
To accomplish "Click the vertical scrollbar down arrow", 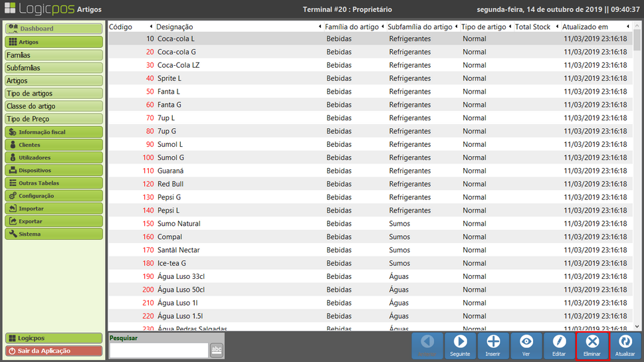I will [x=637, y=326].
